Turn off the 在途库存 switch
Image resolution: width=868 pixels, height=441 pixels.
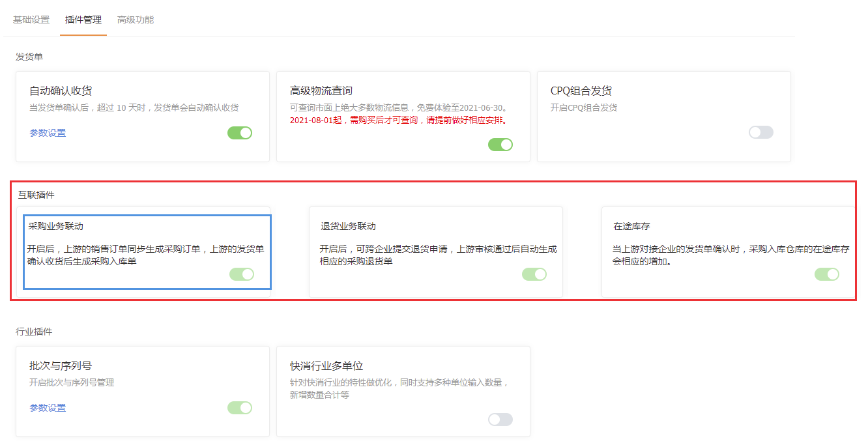point(826,274)
